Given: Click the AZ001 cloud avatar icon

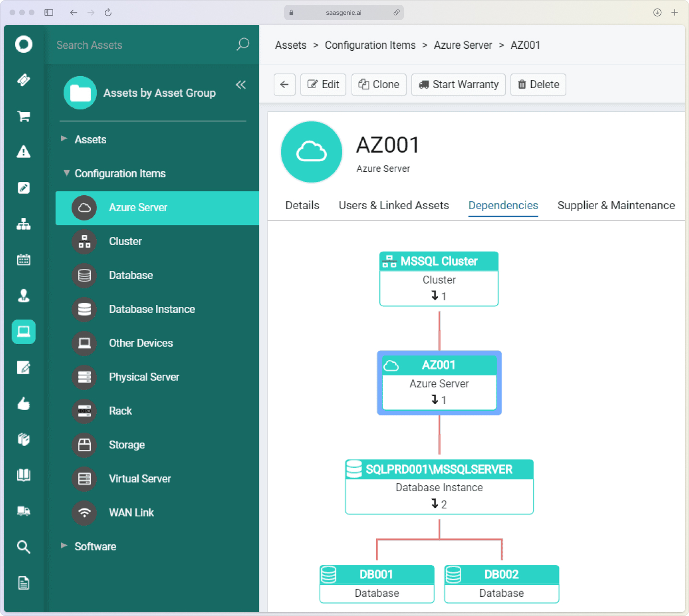Looking at the screenshot, I should coord(311,152).
